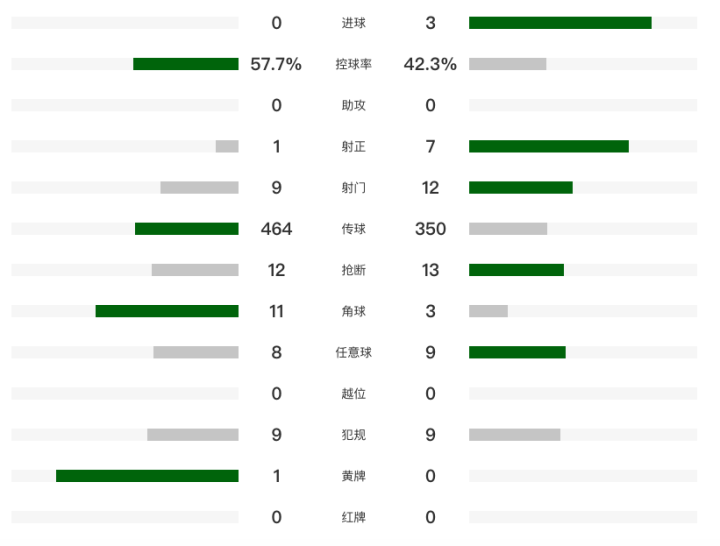The height and width of the screenshot is (546, 720).
Task: Click the 射门 stat label
Action: pyautogui.click(x=353, y=188)
